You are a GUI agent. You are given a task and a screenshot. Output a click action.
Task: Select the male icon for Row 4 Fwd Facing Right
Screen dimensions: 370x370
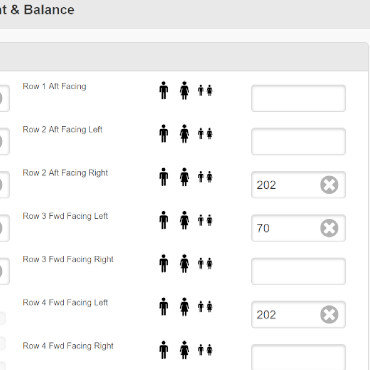(x=163, y=350)
